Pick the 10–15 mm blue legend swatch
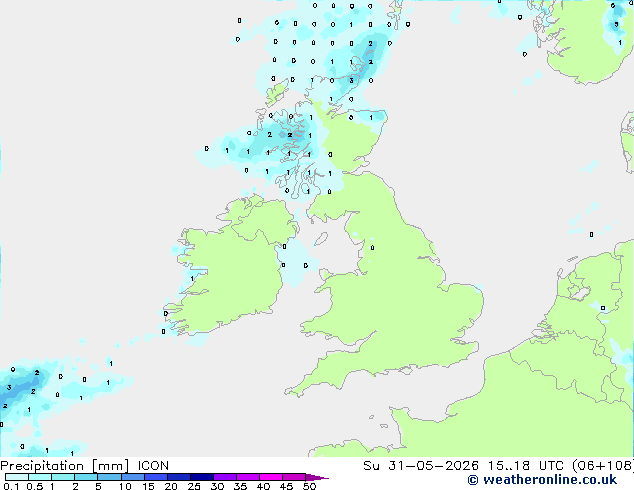The height and width of the screenshot is (490, 634). point(132,477)
